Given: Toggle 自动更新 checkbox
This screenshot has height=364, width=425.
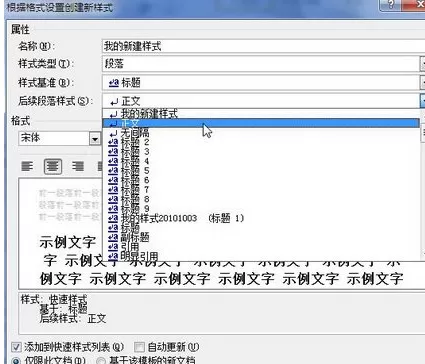Looking at the screenshot, I should [139, 347].
